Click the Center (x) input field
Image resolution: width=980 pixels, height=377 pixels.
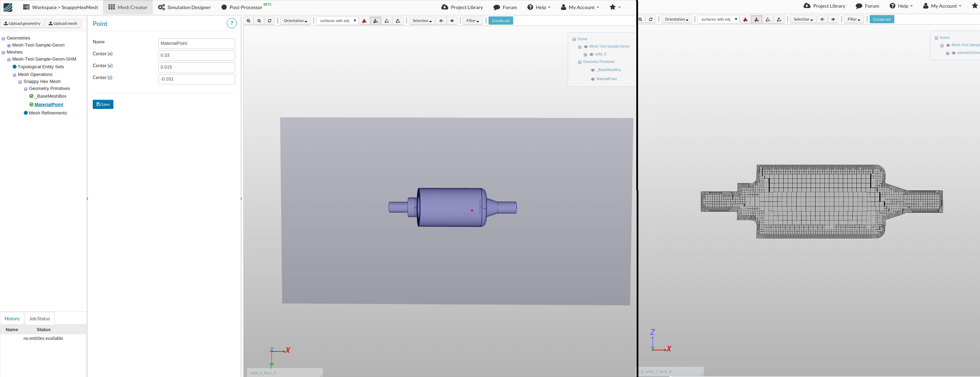196,55
